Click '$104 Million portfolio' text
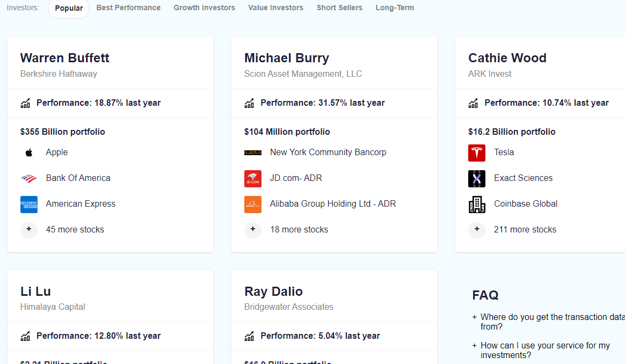Viewport: 625px width, 364px height. point(287,132)
